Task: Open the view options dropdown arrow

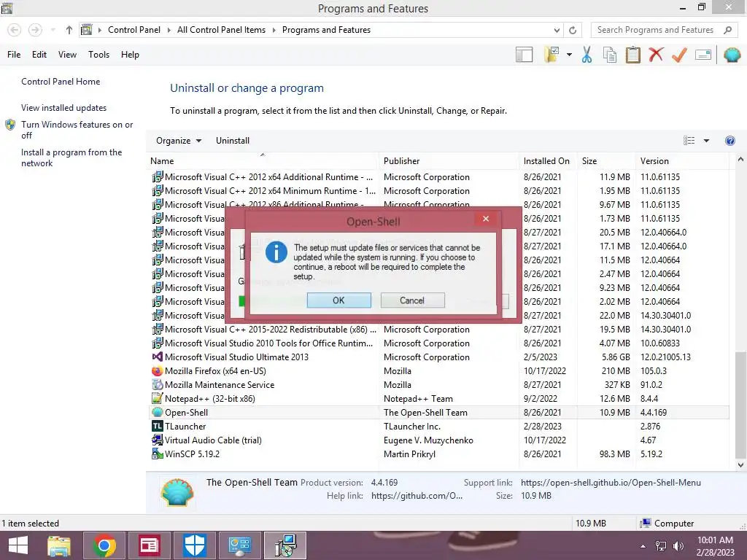Action: [x=706, y=141]
